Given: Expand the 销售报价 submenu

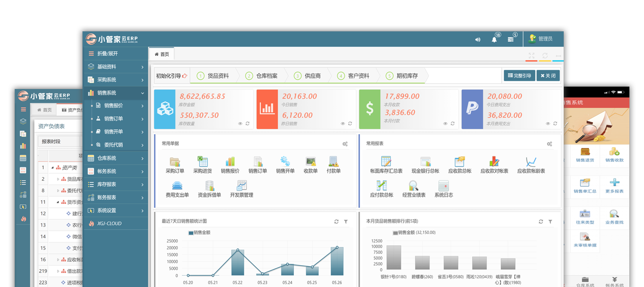Looking at the screenshot, I should pyautogui.click(x=115, y=105).
